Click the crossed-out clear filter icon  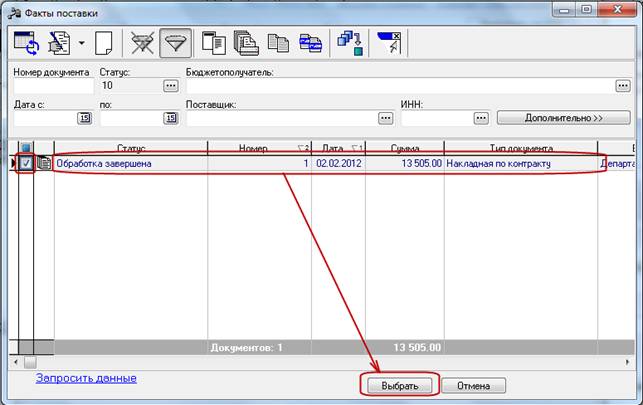click(x=141, y=43)
